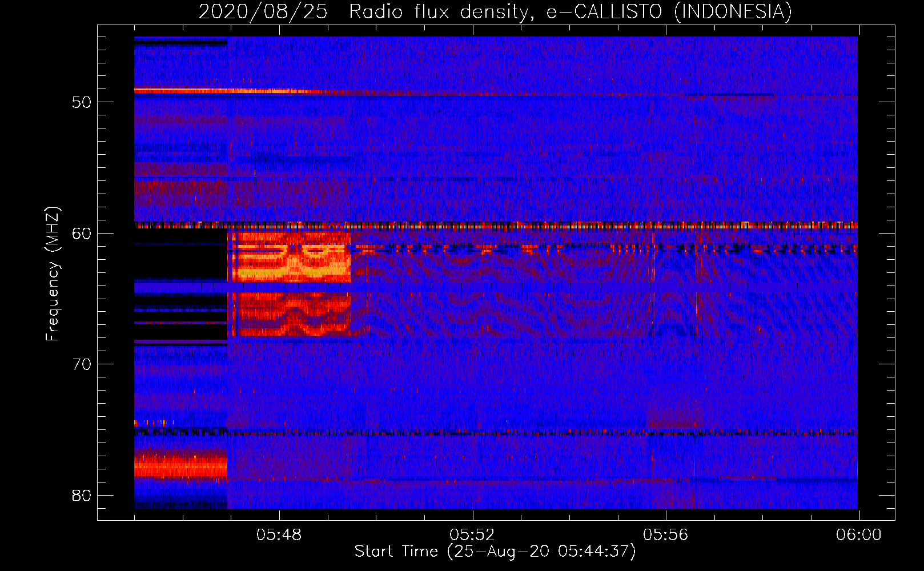This screenshot has width=924, height=571.
Task: Click the '70' frequency tick label
Action: tap(82, 364)
